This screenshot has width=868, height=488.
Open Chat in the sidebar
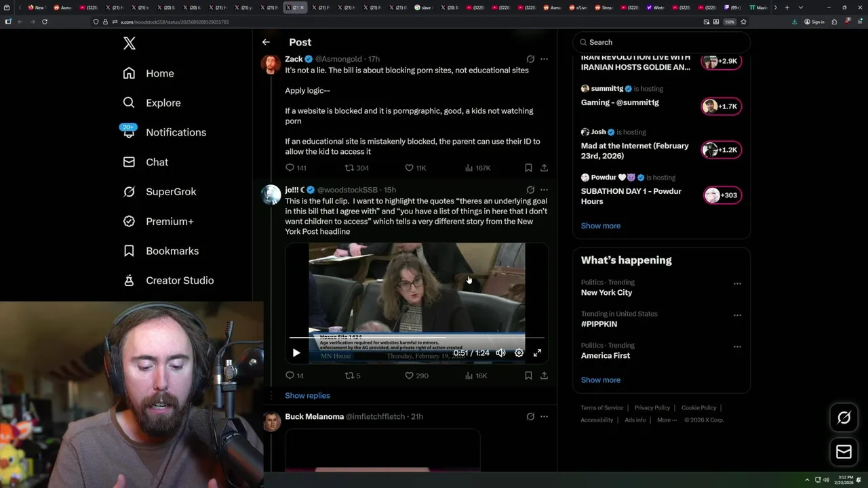click(145, 162)
